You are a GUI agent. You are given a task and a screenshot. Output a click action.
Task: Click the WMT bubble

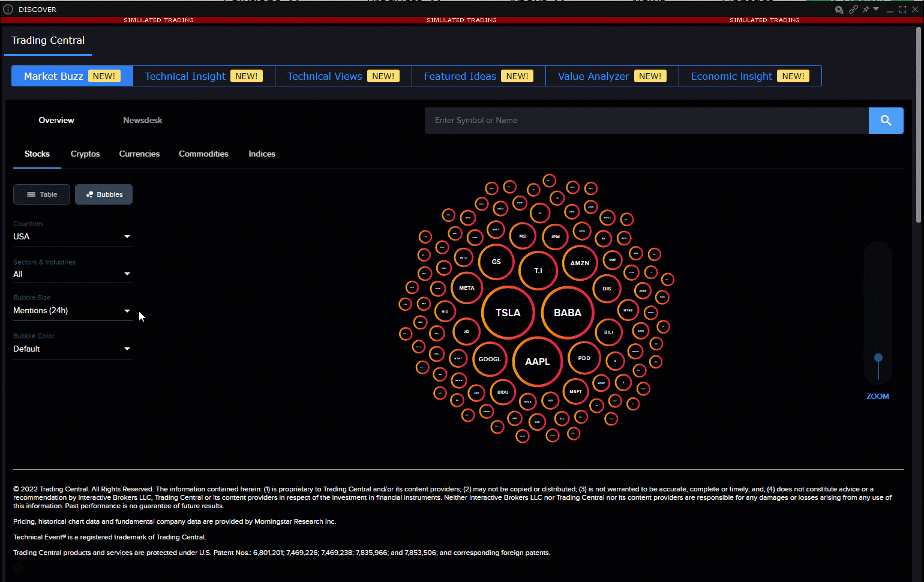496,229
